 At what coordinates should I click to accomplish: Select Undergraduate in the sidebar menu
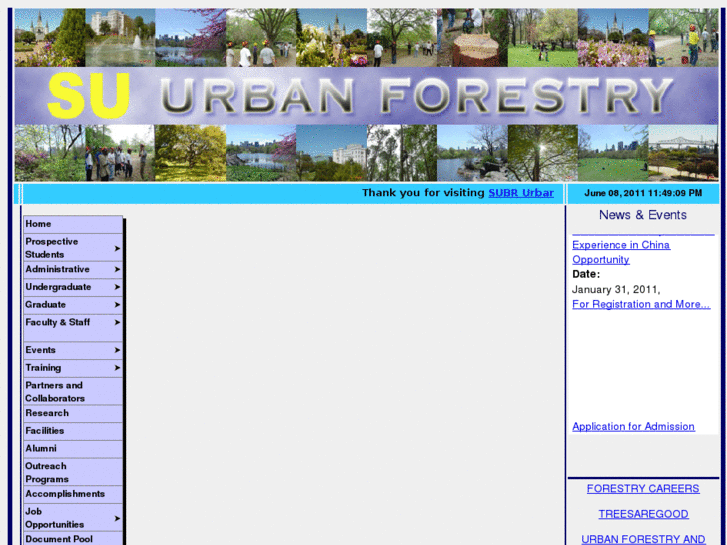pyautogui.click(x=73, y=287)
